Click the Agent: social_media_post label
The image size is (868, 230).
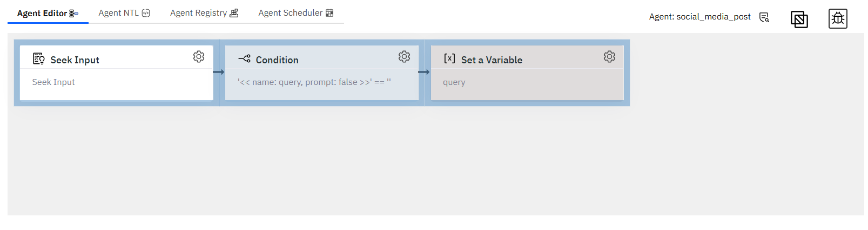point(699,17)
